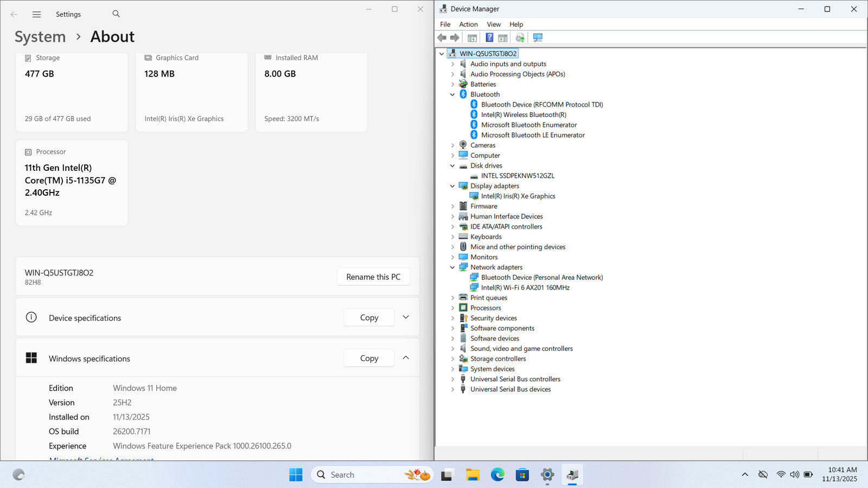Open File Explorer from the taskbar
Viewport: 868px width, 488px height.
point(473,475)
